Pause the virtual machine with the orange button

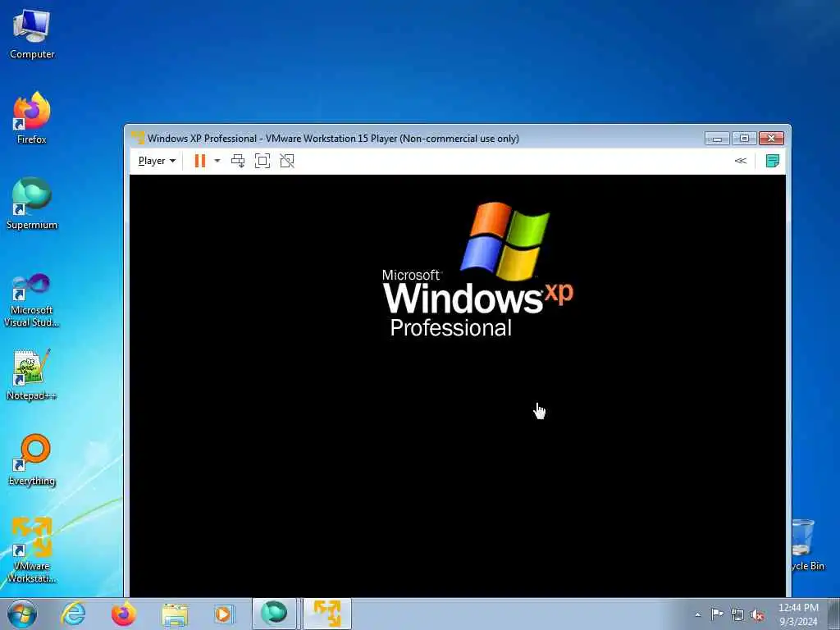pos(200,161)
